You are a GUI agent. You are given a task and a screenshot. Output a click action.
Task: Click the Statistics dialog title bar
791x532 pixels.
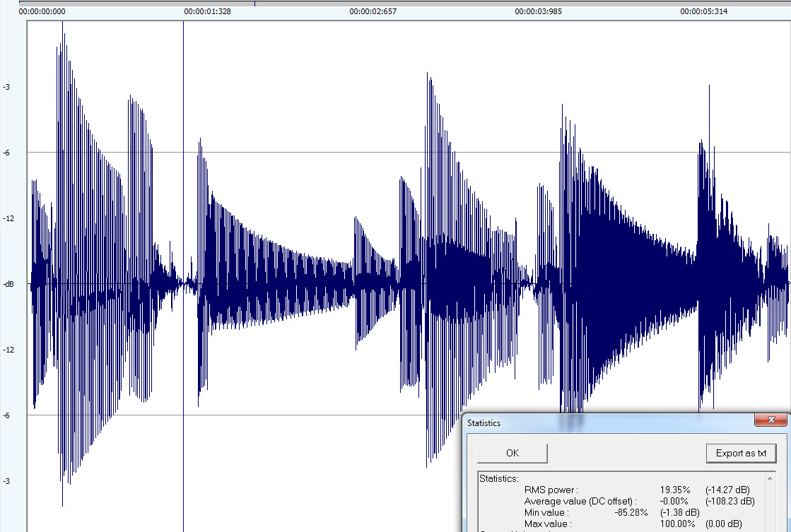601,422
